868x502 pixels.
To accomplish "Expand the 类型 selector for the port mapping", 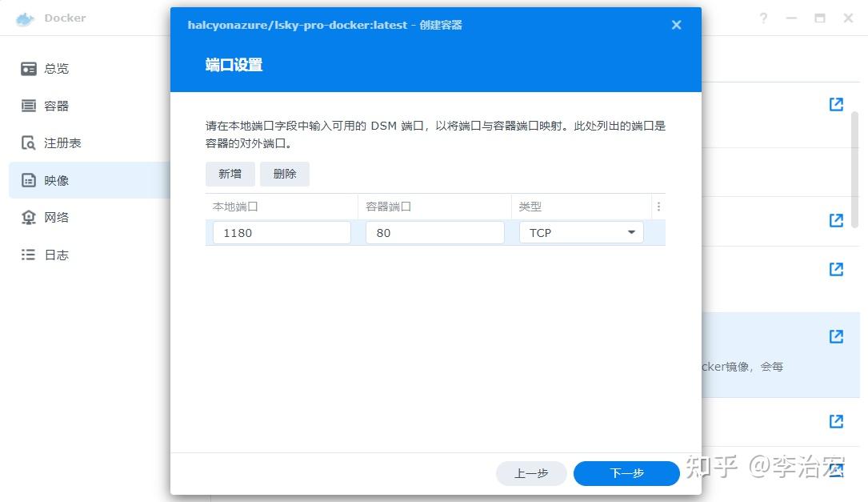I will [x=631, y=231].
